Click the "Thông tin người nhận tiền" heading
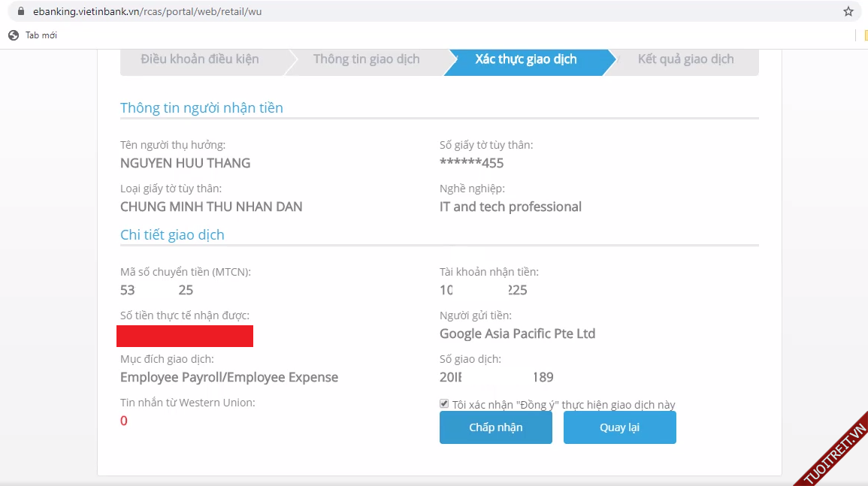 click(201, 107)
